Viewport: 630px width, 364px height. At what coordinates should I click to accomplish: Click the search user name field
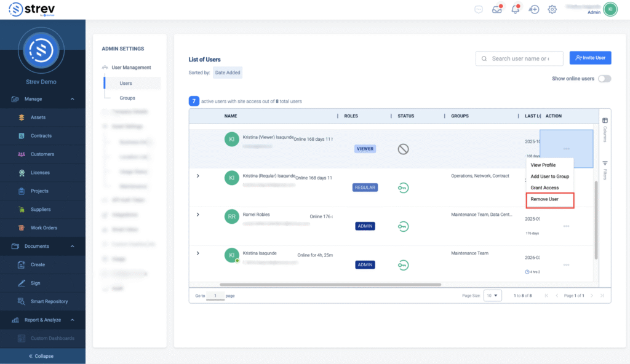coord(519,58)
